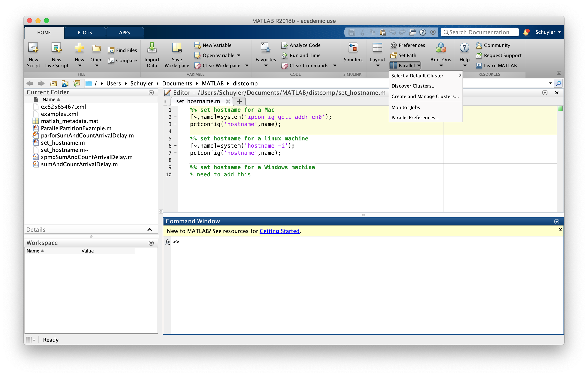This screenshot has height=376, width=588.
Task: Open the Community resource
Action: point(493,45)
